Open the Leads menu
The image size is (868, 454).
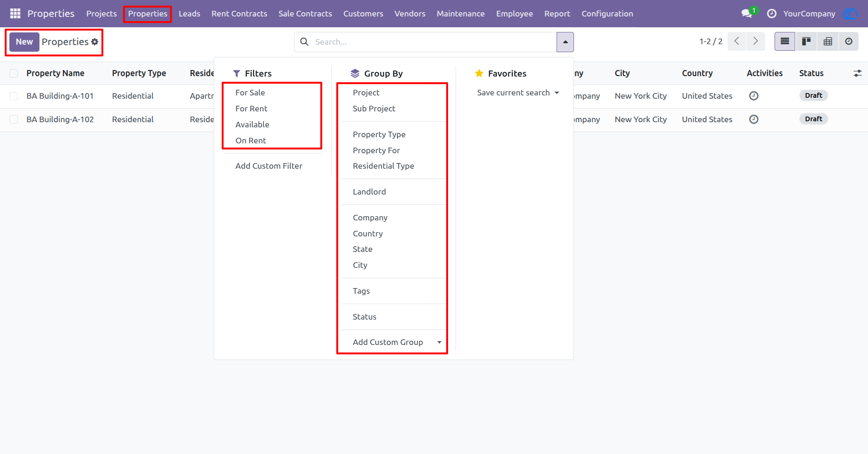pos(189,14)
